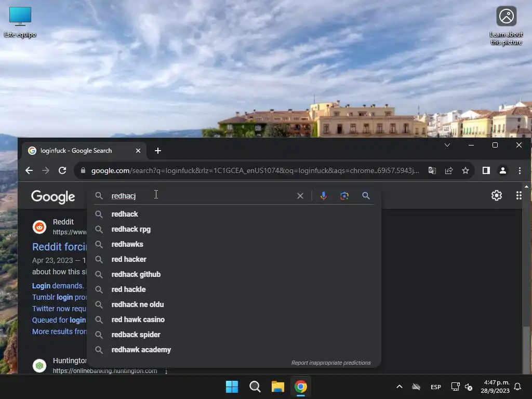Screen dimensions: 532x399
Task: Click the address bar URL
Action: (255, 170)
